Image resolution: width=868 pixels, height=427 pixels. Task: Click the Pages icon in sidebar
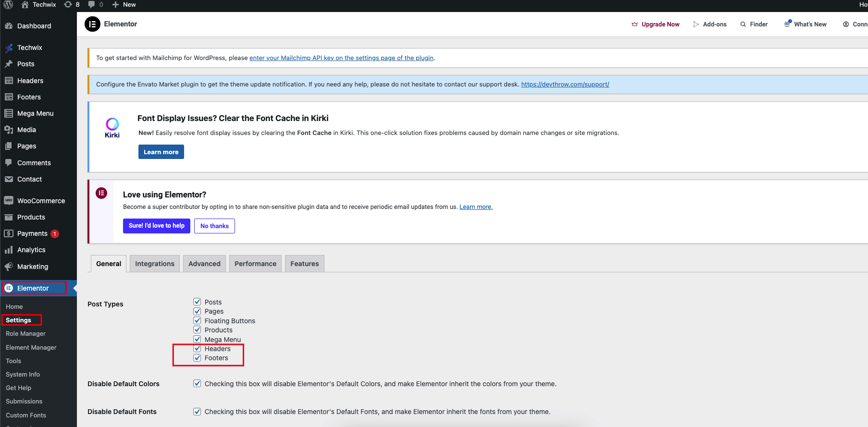(x=9, y=146)
